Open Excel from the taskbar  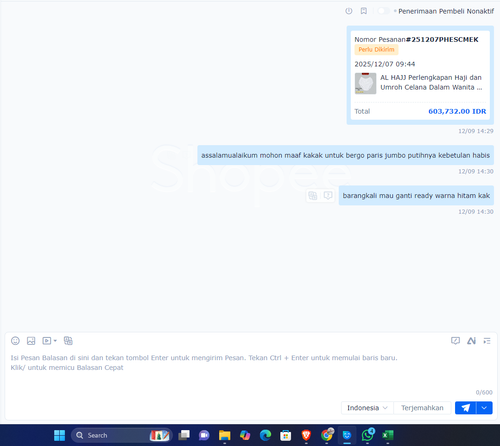[388, 435]
